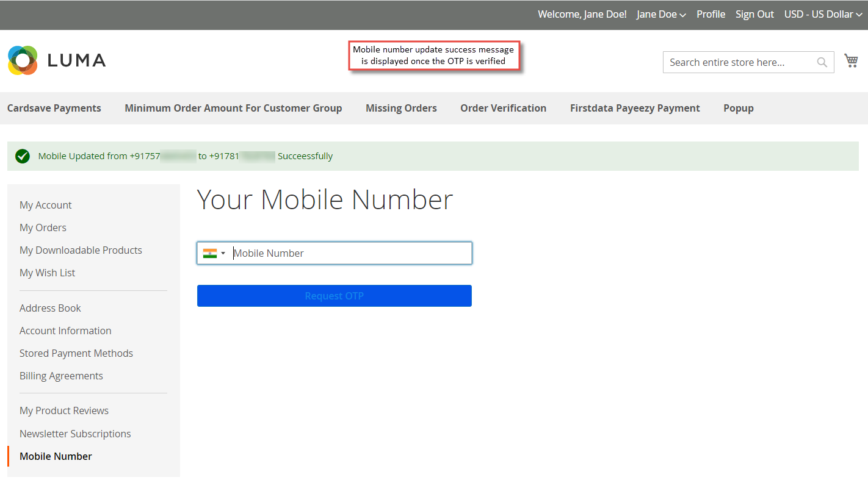Switch to the Order Verification menu

(x=503, y=108)
